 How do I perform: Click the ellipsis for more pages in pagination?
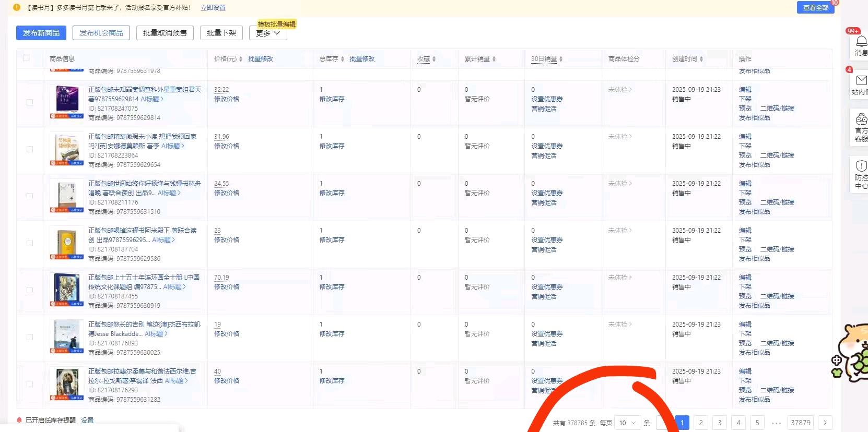pyautogui.click(x=776, y=423)
